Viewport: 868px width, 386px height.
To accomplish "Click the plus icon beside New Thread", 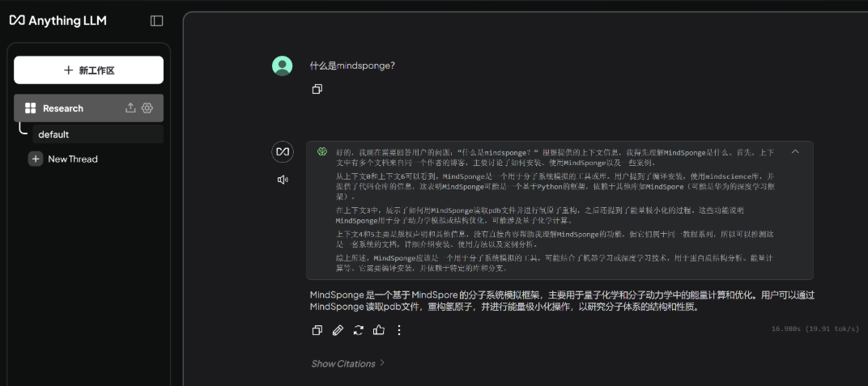I will [x=36, y=159].
